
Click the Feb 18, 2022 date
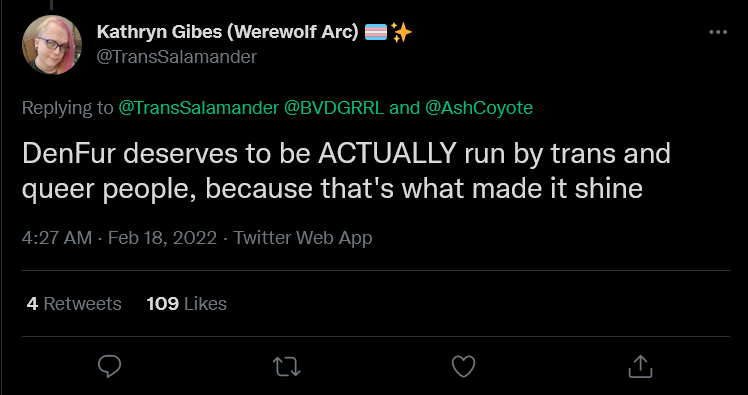pos(162,238)
